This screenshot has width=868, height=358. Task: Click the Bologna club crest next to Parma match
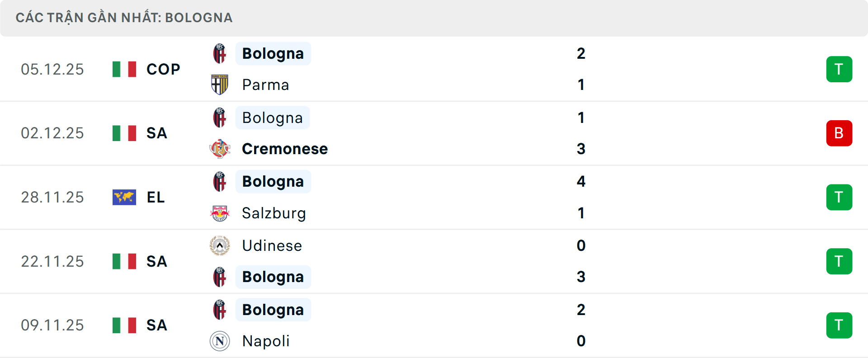coord(220,53)
